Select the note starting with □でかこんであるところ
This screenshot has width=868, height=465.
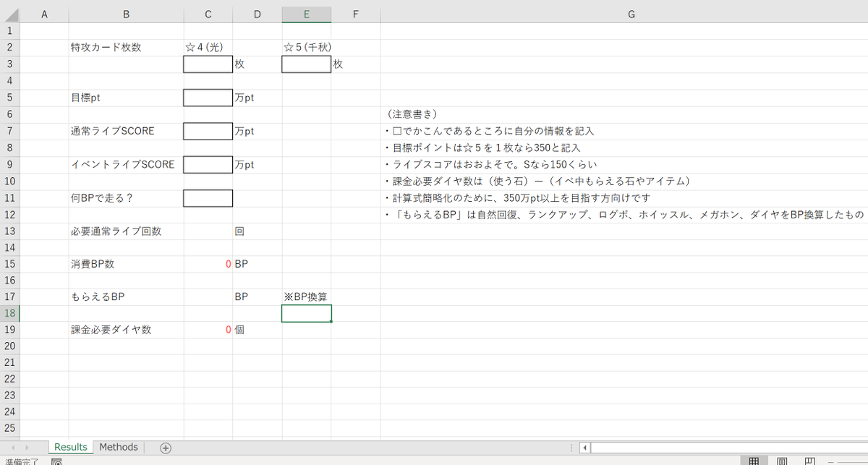[x=624, y=131]
